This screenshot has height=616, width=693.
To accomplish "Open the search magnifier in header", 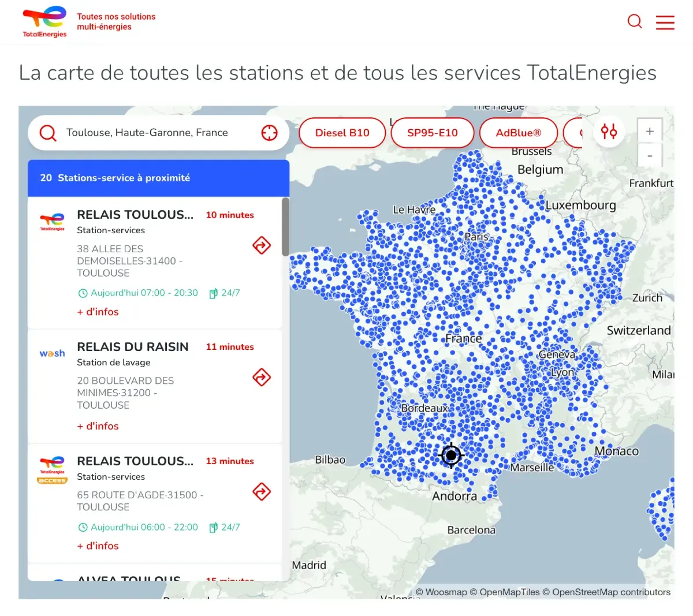I will coord(635,21).
